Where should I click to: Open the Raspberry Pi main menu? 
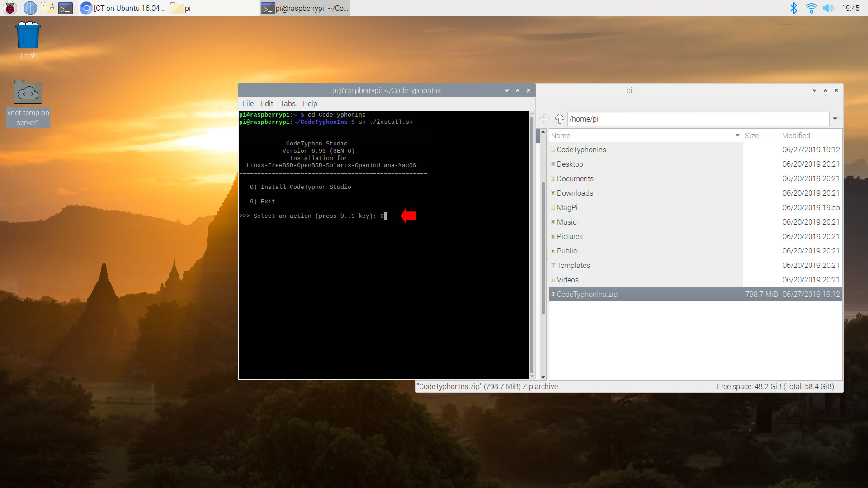[10, 8]
